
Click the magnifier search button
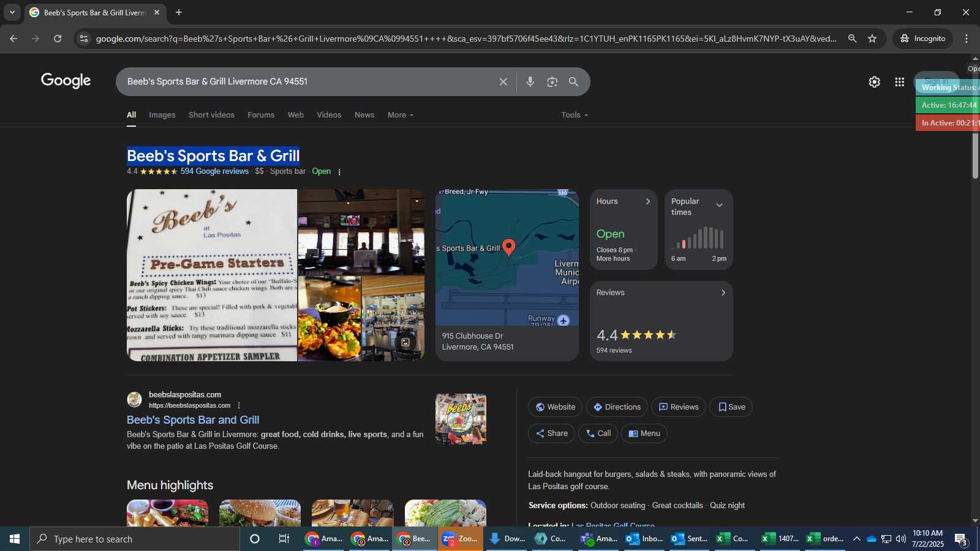(x=573, y=81)
